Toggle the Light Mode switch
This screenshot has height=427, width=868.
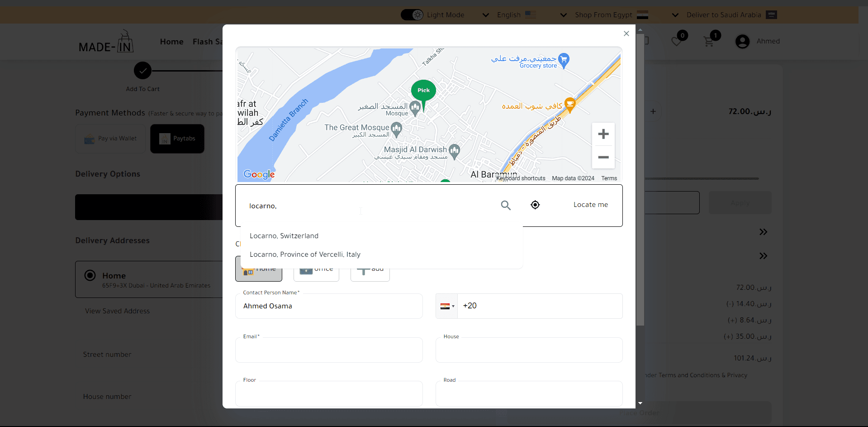pos(412,15)
